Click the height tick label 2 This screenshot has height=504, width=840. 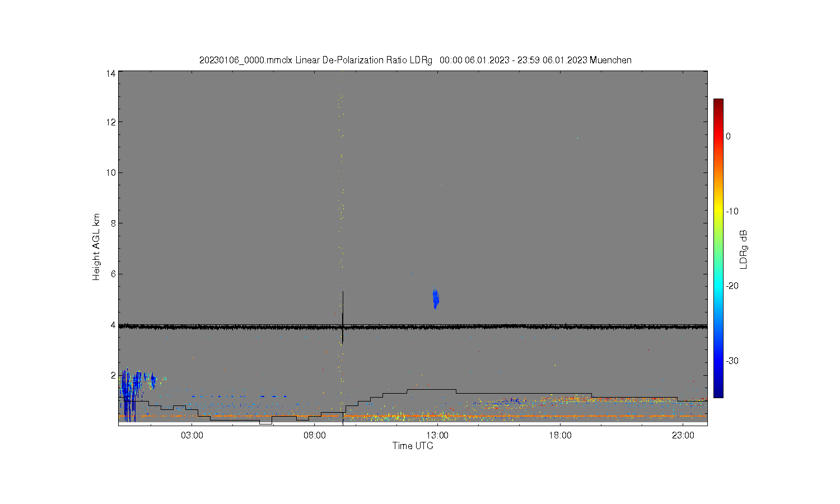click(113, 375)
